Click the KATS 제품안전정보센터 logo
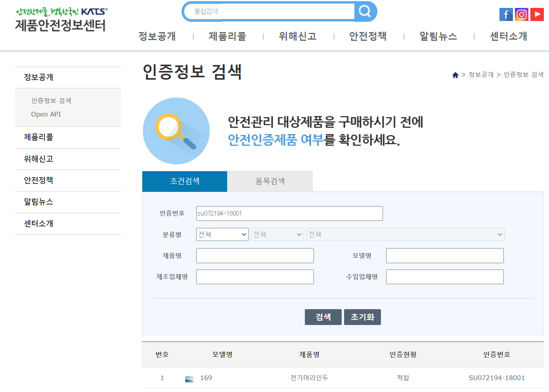The height and width of the screenshot is (392, 549). pos(61,19)
